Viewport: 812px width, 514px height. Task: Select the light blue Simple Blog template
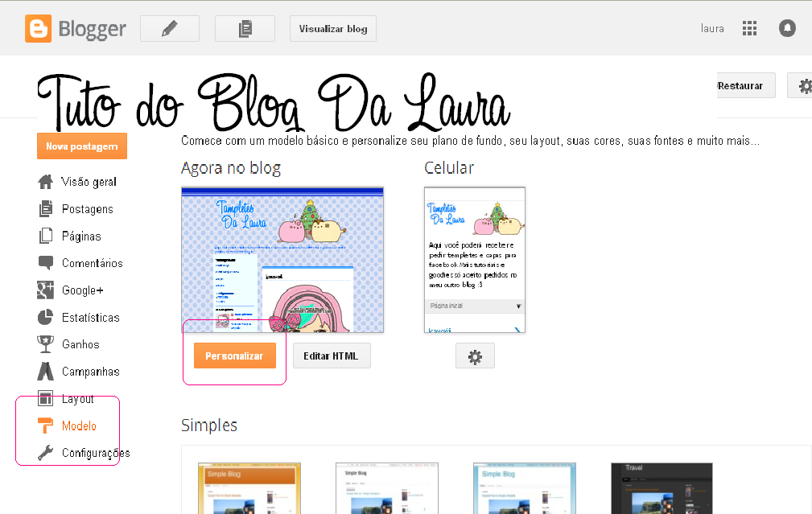point(525,488)
